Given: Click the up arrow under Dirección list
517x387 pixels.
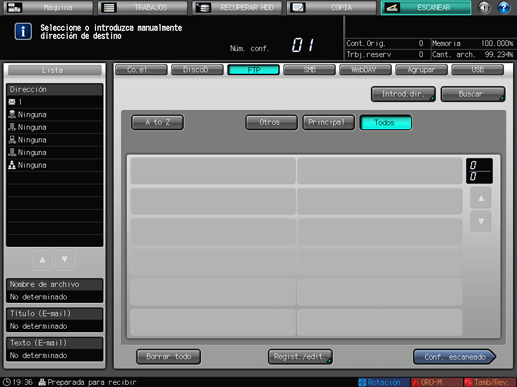Looking at the screenshot, I should tap(42, 260).
